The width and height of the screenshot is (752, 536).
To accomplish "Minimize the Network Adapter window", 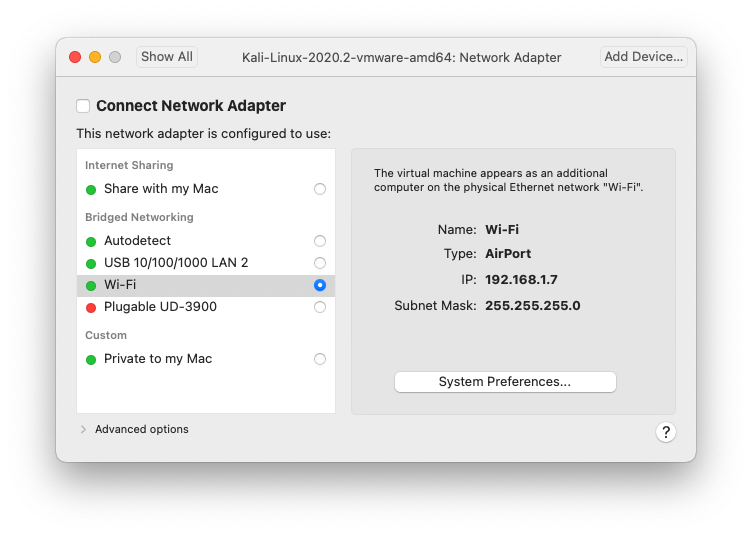I will tap(95, 57).
